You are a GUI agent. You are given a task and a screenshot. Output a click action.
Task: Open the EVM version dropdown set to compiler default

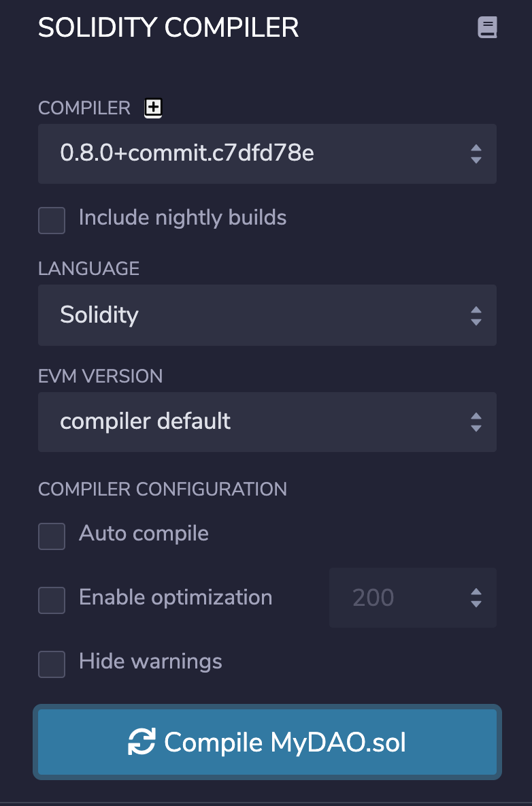point(267,422)
